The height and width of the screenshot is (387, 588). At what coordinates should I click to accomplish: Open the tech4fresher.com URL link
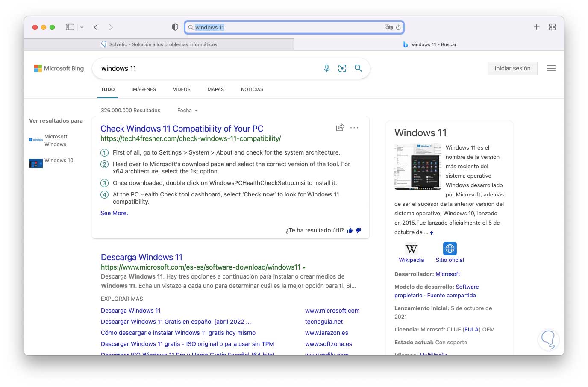pos(191,138)
